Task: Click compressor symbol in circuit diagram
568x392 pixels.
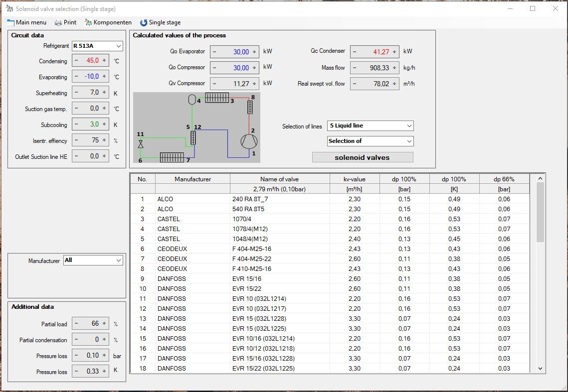Action: 249,141
